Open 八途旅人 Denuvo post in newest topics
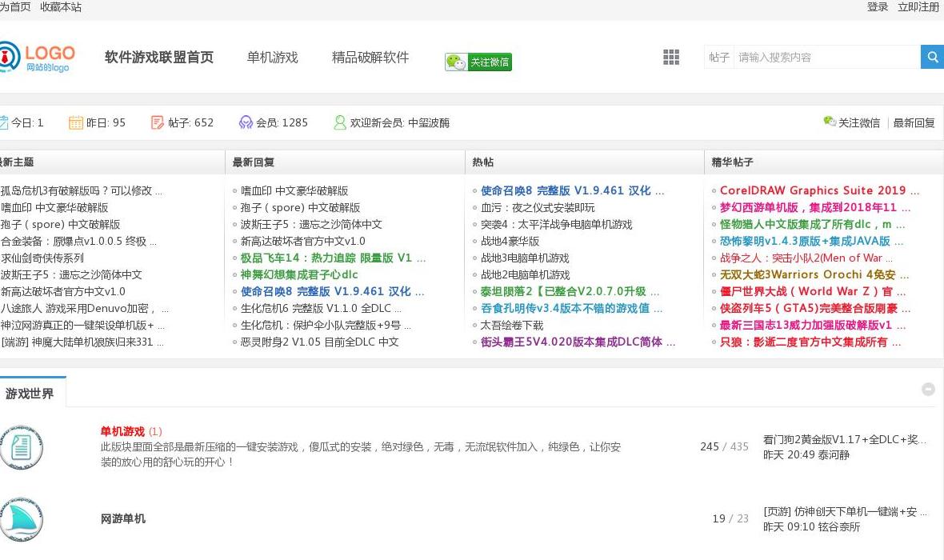This screenshot has width=944, height=560. click(x=84, y=308)
